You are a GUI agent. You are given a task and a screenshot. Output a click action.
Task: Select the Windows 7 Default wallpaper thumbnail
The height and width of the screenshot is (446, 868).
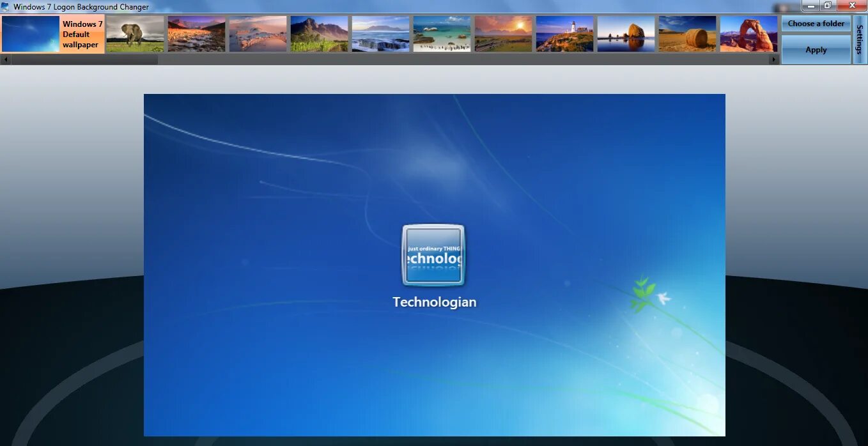(52, 35)
